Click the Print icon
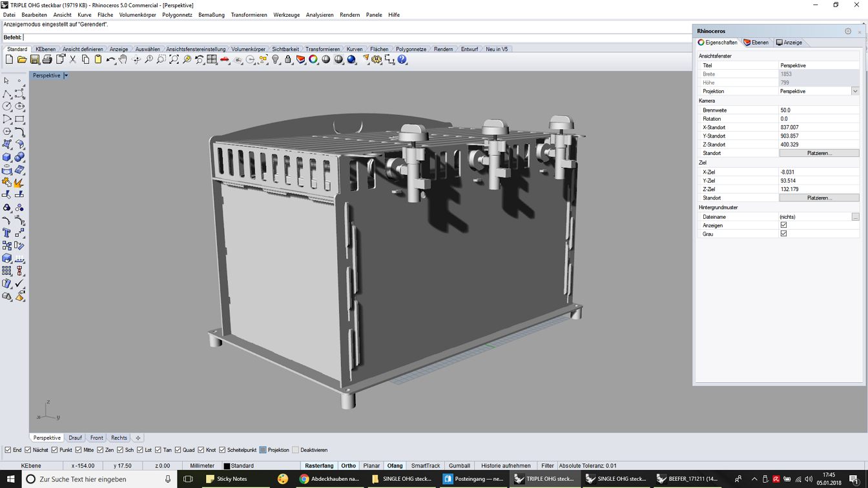This screenshot has width=868, height=488. (47, 59)
